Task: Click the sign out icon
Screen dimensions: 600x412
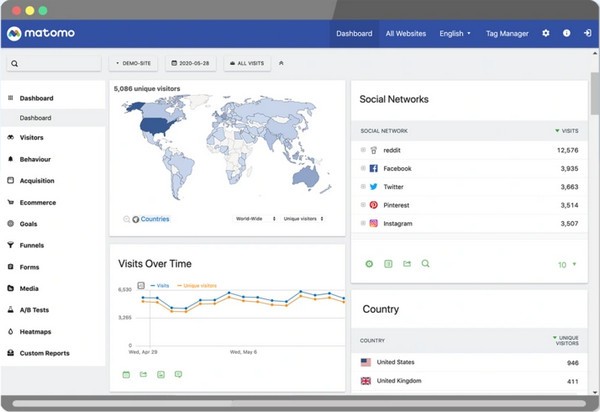Action: click(x=586, y=33)
